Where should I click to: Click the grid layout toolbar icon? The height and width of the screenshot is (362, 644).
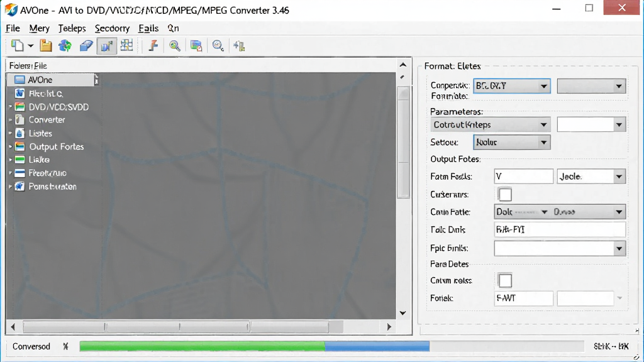tap(126, 45)
